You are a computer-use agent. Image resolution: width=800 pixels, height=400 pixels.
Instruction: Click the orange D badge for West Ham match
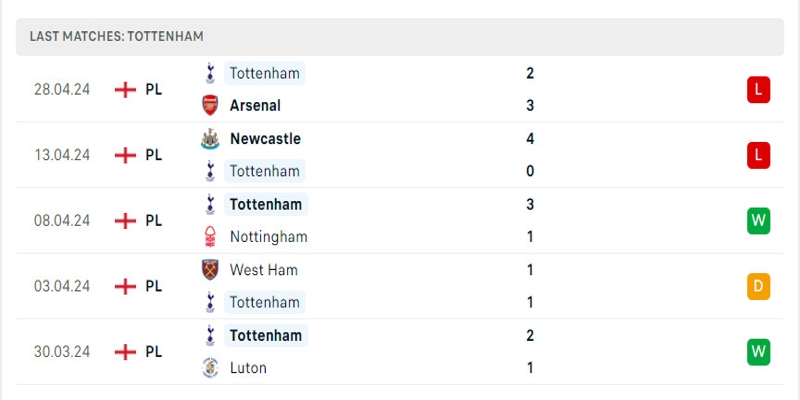click(x=758, y=286)
